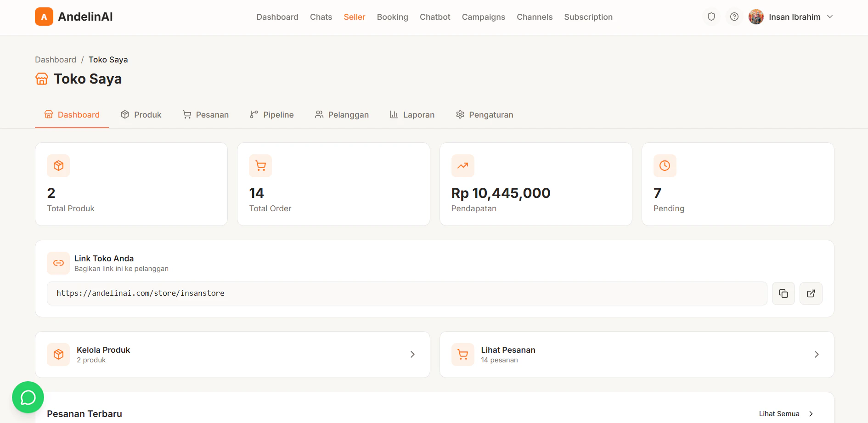Screen dimensions: 868x423
Task: Open store link in new tab
Action: 811,293
